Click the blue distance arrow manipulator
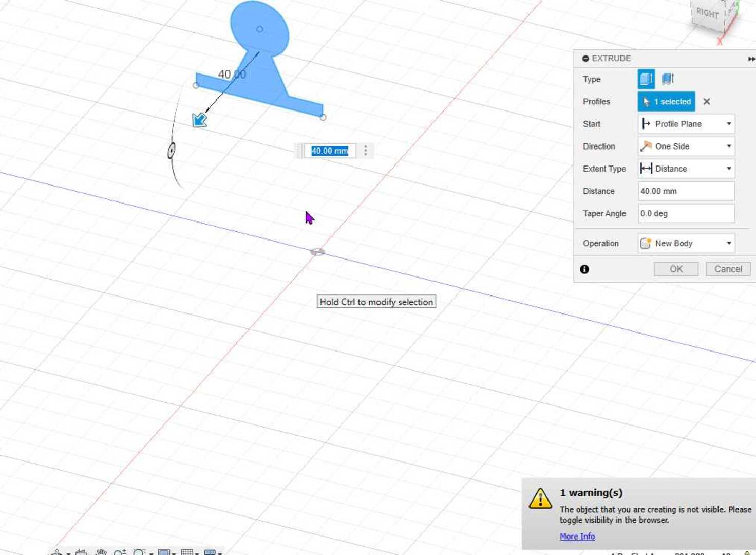 click(199, 120)
